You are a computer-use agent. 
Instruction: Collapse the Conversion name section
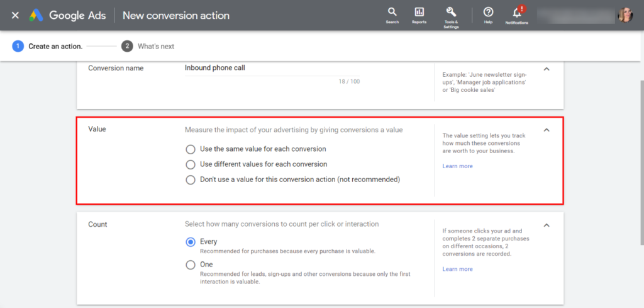pyautogui.click(x=546, y=69)
